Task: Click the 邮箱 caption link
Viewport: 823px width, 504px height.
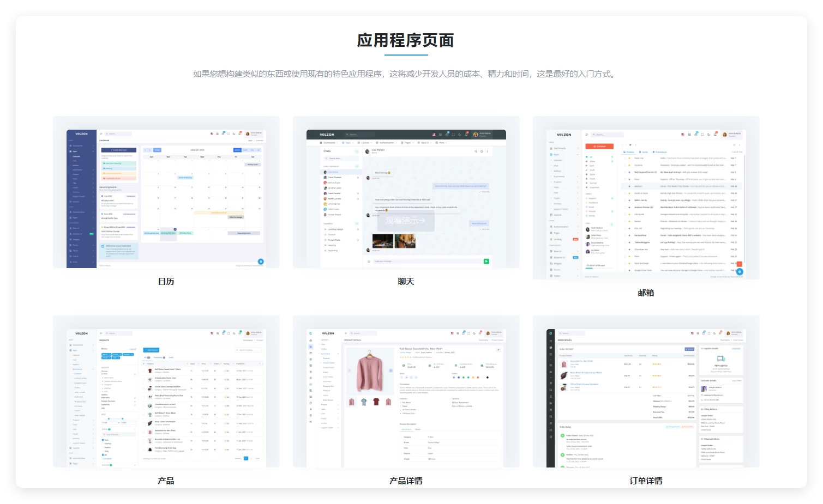Action: coord(646,293)
